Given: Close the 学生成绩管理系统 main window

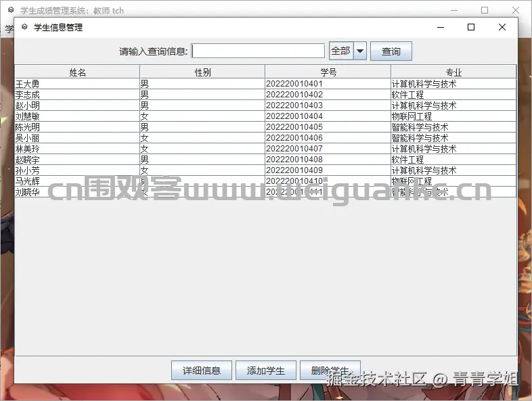Looking at the screenshot, I should (x=516, y=10).
